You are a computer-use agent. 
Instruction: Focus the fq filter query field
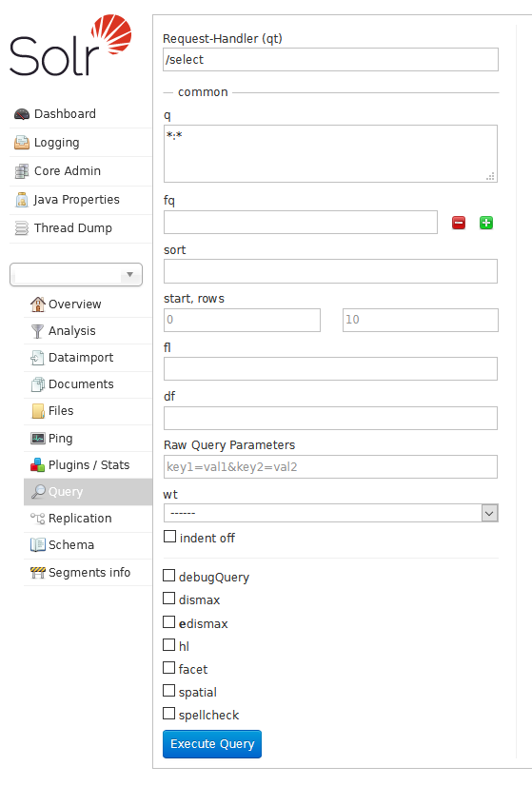(x=301, y=222)
